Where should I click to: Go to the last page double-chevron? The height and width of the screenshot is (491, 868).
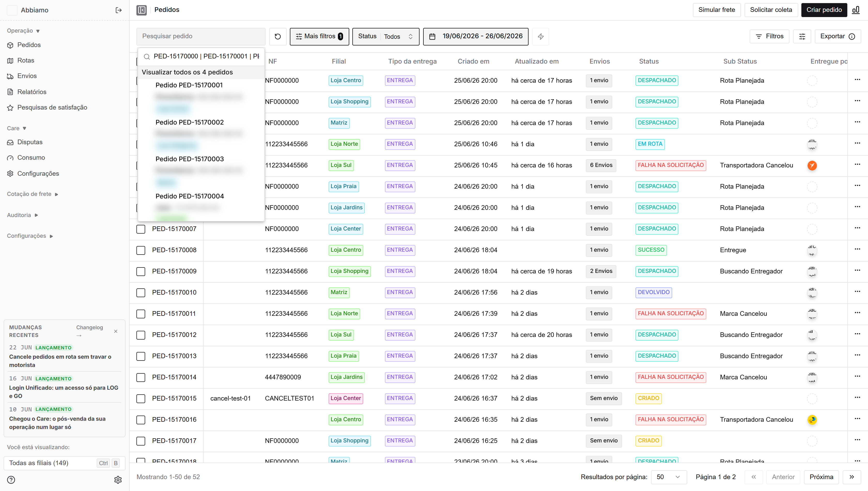(851, 477)
